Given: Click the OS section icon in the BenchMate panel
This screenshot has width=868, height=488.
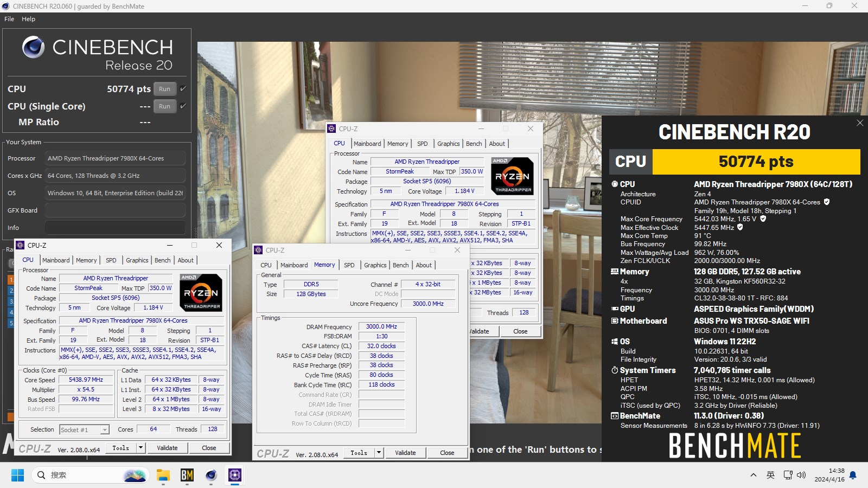Looking at the screenshot, I should click(615, 341).
